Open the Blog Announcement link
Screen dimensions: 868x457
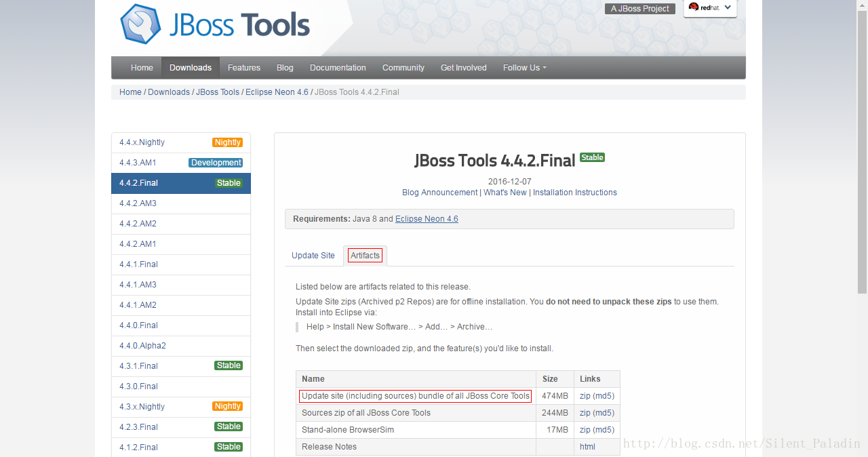439,193
